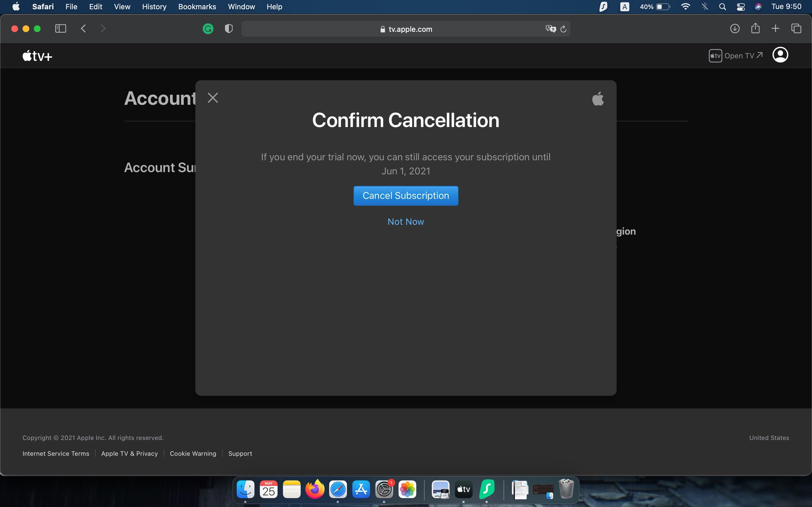Click the add new tab button
Screen dimensions: 812x507
[x=775, y=28]
